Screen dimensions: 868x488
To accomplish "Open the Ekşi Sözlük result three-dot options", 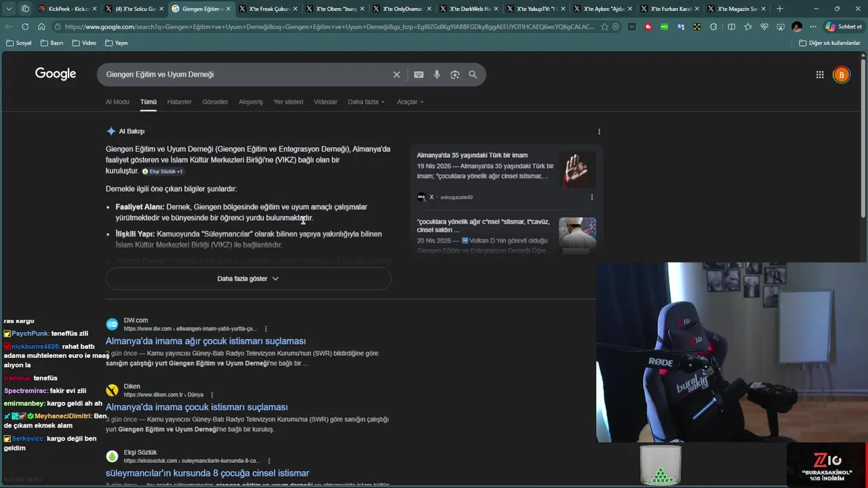I will (x=269, y=461).
